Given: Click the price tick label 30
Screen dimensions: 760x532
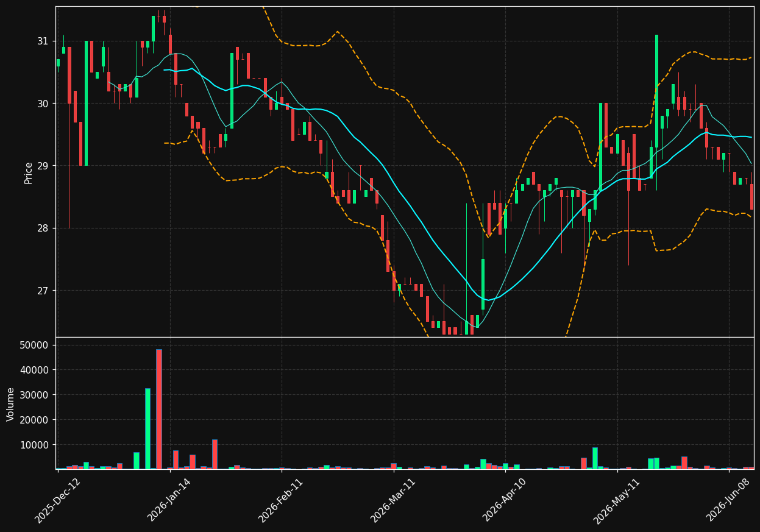Looking at the screenshot, I should [43, 104].
